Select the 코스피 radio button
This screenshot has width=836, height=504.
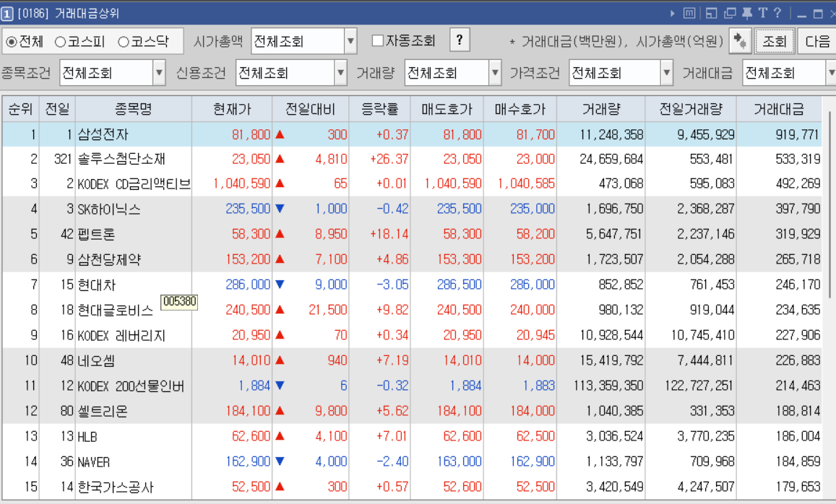[60, 42]
